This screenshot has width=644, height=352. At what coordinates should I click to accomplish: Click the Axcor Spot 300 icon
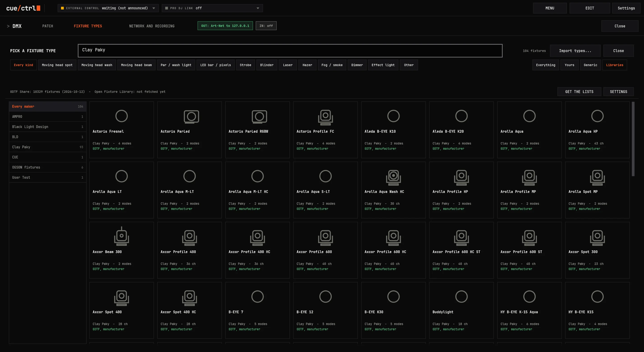(x=597, y=238)
